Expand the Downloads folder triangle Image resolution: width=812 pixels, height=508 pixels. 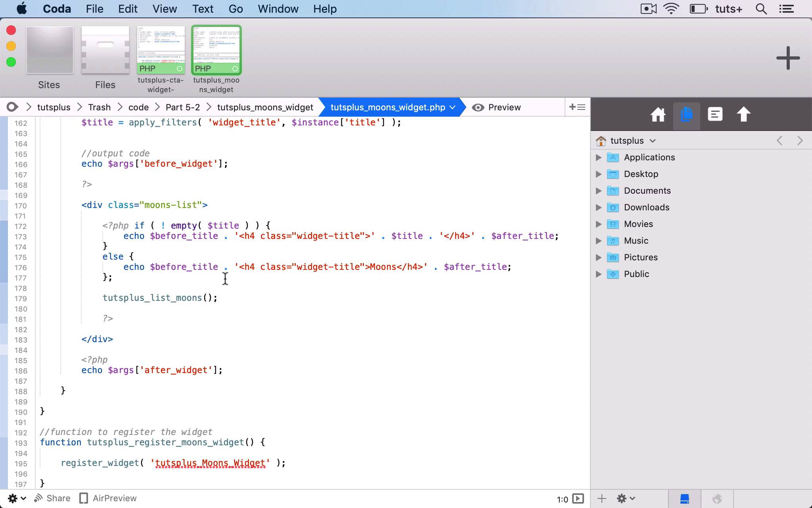598,208
